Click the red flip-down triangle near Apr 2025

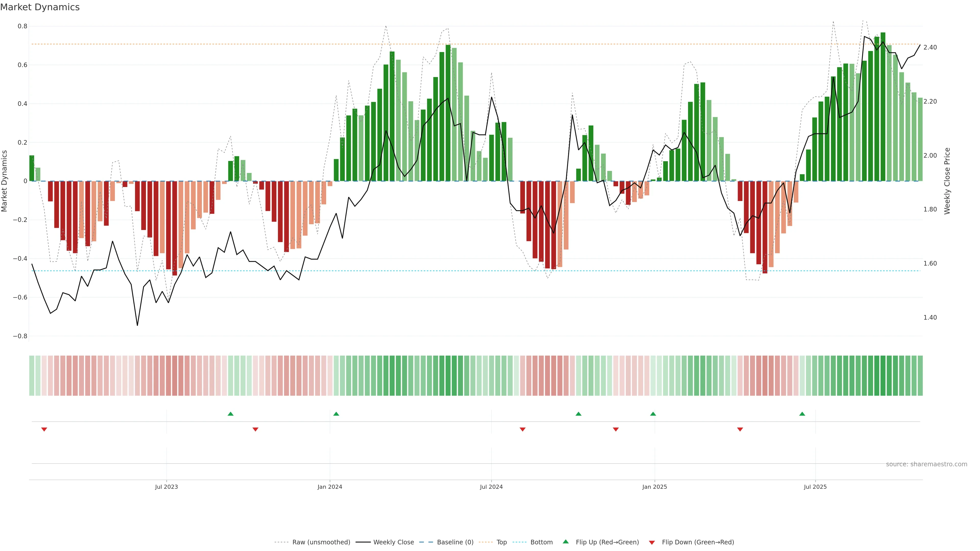[x=740, y=429]
